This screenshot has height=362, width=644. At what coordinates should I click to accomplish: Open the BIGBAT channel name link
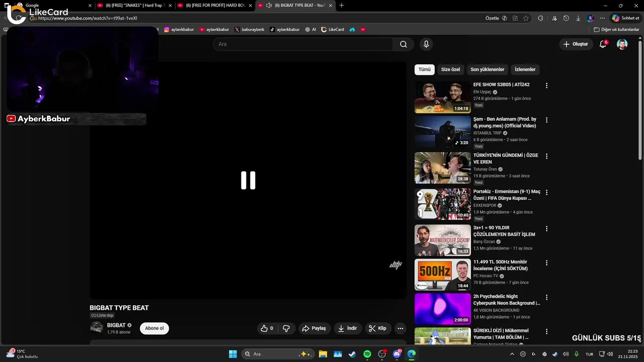(116, 325)
